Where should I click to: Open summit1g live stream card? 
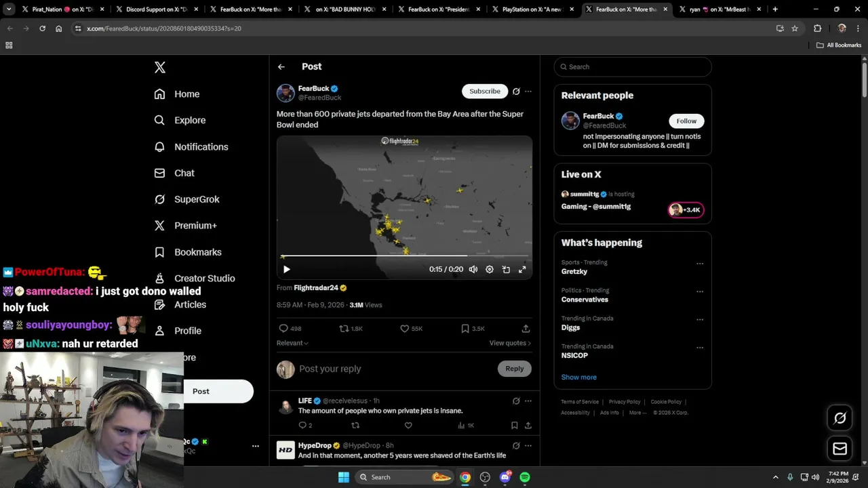pyautogui.click(x=632, y=201)
